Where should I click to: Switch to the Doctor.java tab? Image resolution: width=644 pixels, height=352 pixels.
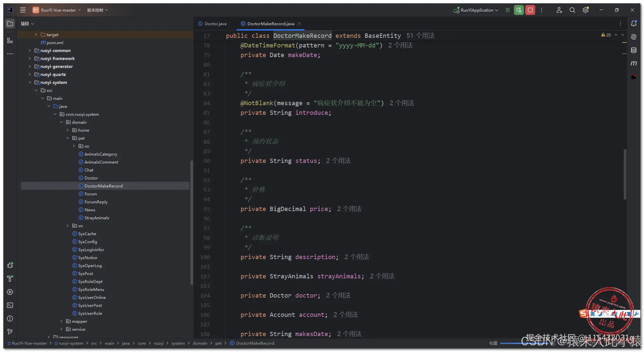click(x=215, y=24)
